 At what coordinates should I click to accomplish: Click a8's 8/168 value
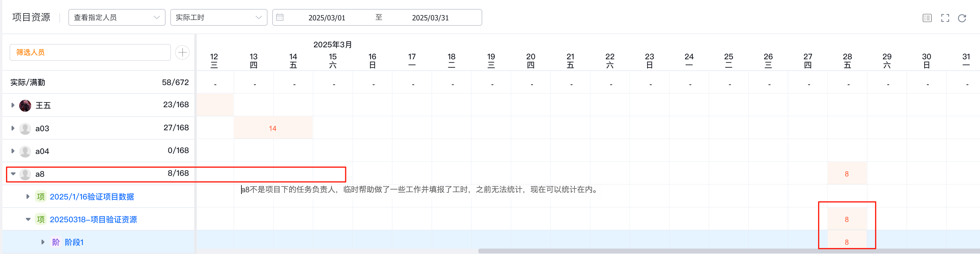(178, 173)
